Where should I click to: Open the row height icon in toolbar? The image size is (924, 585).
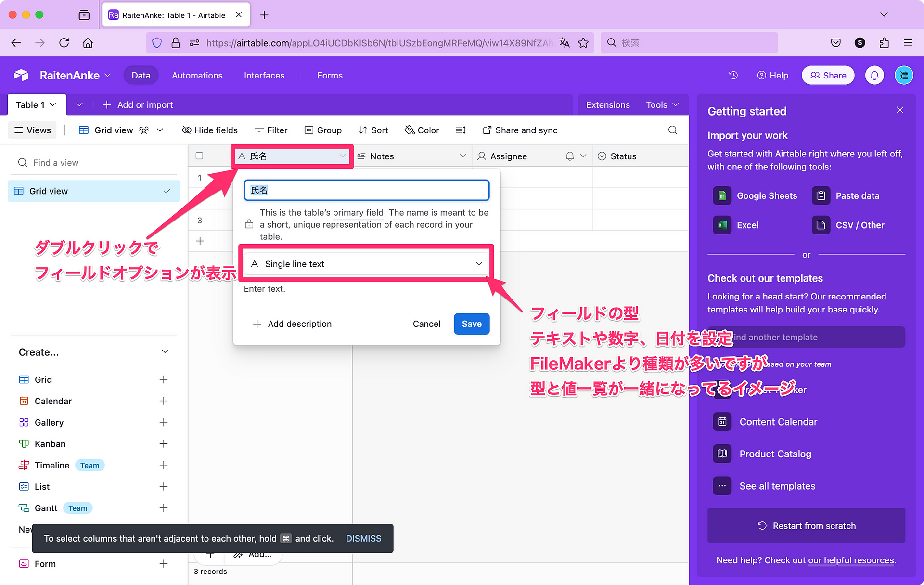click(x=461, y=130)
